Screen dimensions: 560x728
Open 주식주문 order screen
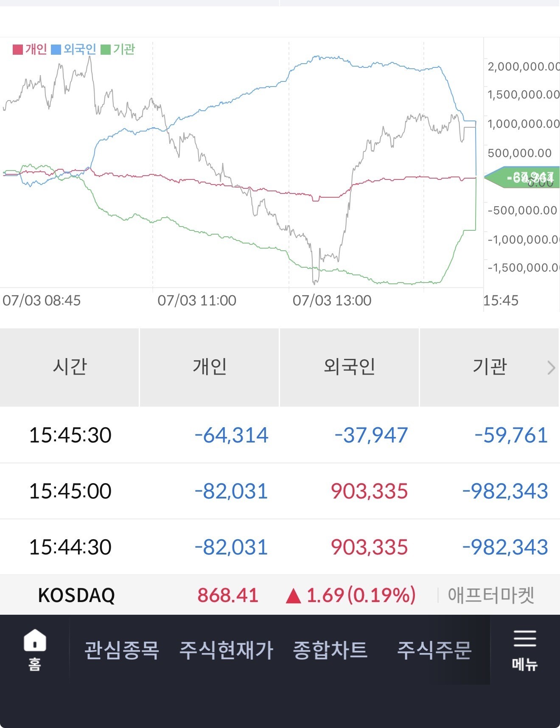[x=434, y=650]
